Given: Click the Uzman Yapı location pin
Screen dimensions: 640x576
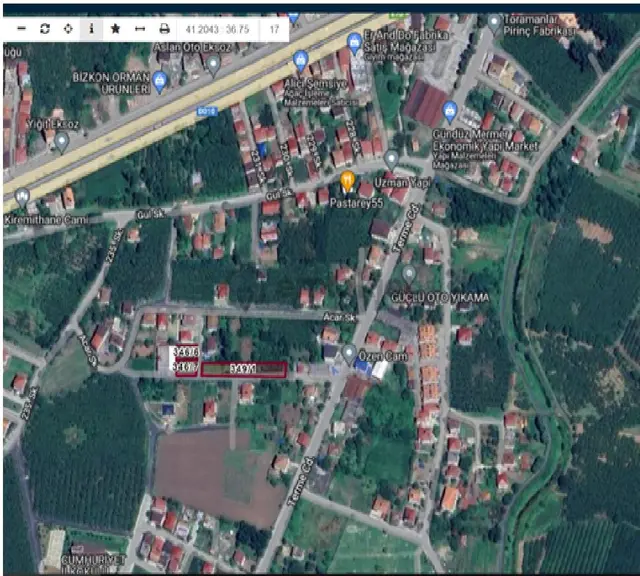Looking at the screenshot, I should 391,160.
